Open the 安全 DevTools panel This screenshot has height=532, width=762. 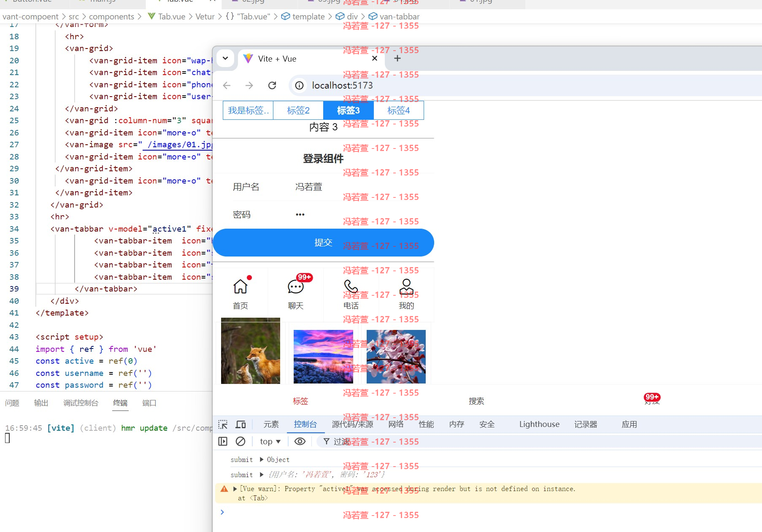(x=487, y=424)
